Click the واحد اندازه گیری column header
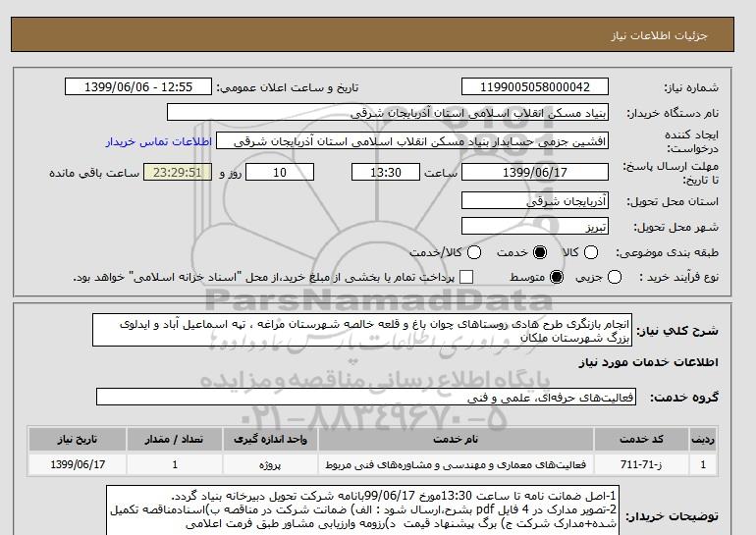Image resolution: width=756 pixels, height=535 pixels. pyautogui.click(x=270, y=439)
